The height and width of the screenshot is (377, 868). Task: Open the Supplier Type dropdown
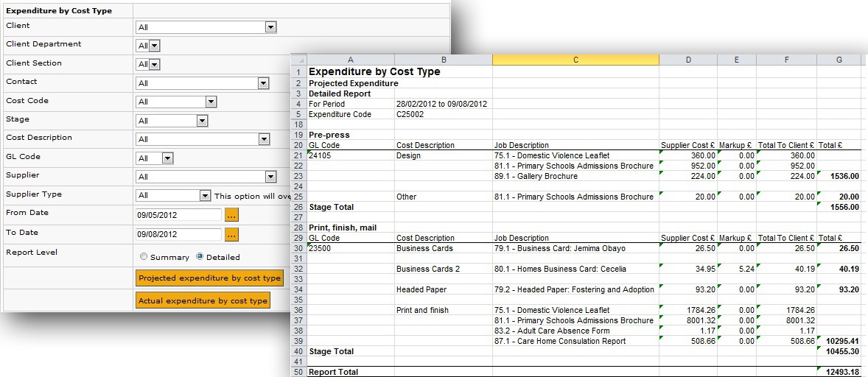[x=173, y=196]
